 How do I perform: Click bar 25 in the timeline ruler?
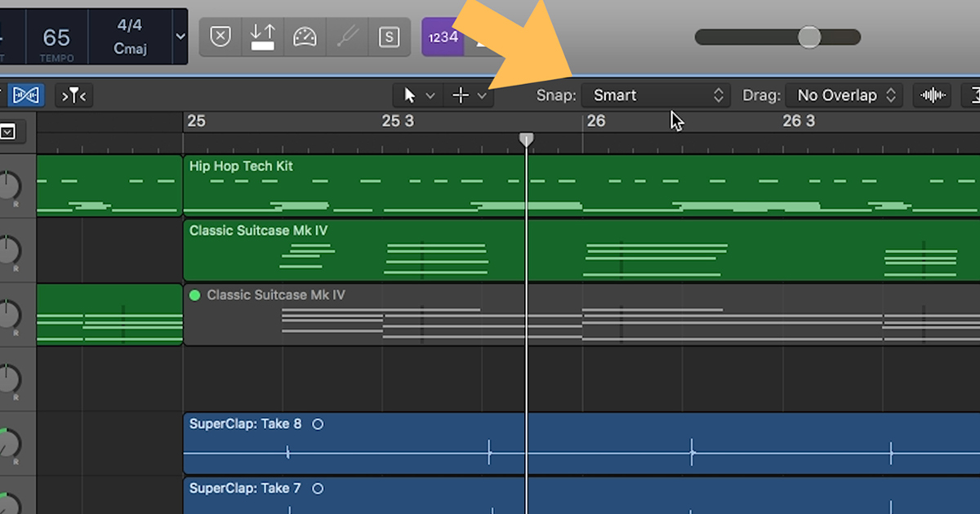196,121
